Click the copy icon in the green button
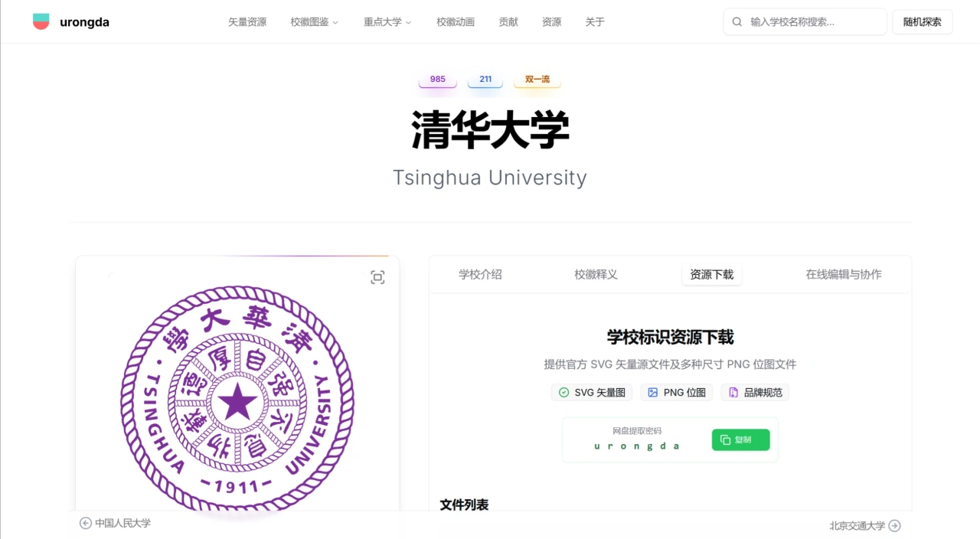 (x=726, y=439)
